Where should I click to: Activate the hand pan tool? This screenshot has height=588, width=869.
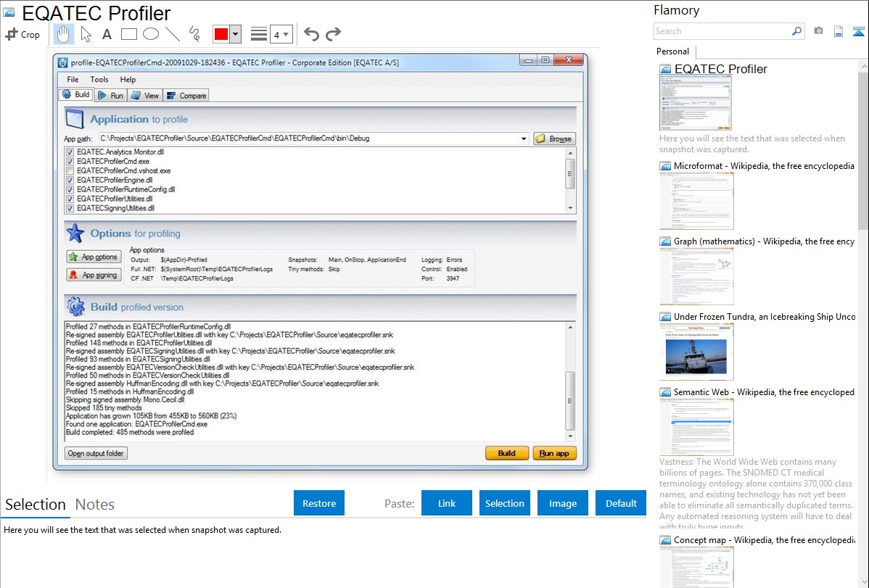[63, 34]
